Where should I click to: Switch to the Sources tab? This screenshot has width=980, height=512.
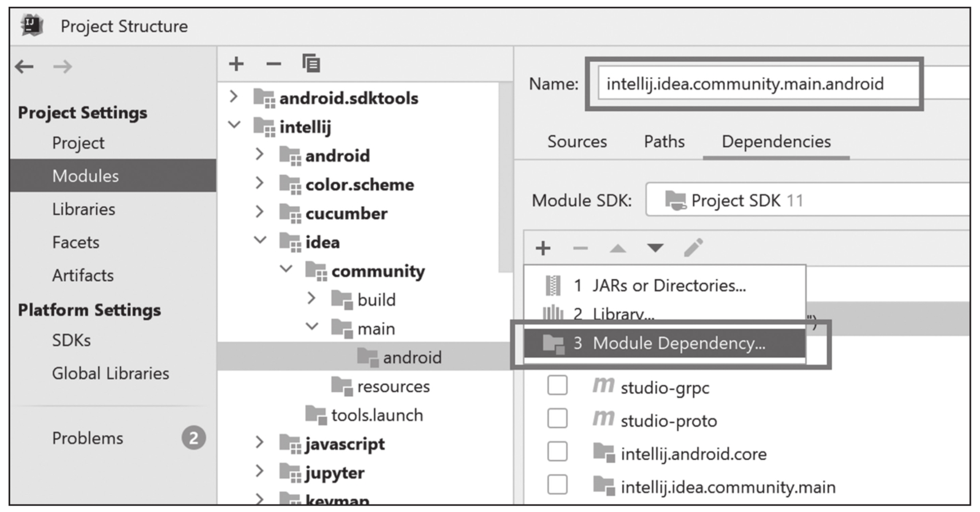pyautogui.click(x=577, y=141)
